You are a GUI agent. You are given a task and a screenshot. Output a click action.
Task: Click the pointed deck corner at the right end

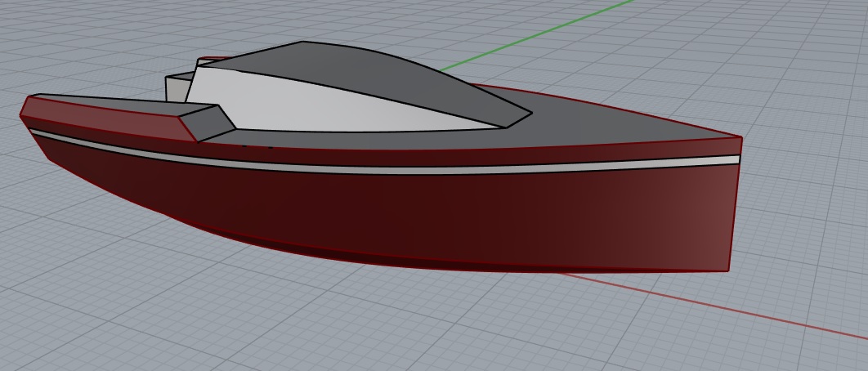click(740, 138)
